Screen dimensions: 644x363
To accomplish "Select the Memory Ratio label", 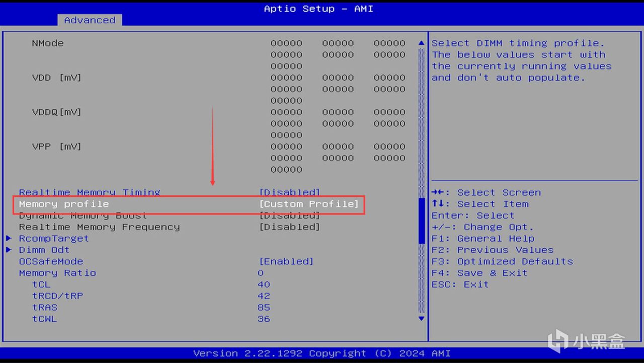I will (x=57, y=273).
